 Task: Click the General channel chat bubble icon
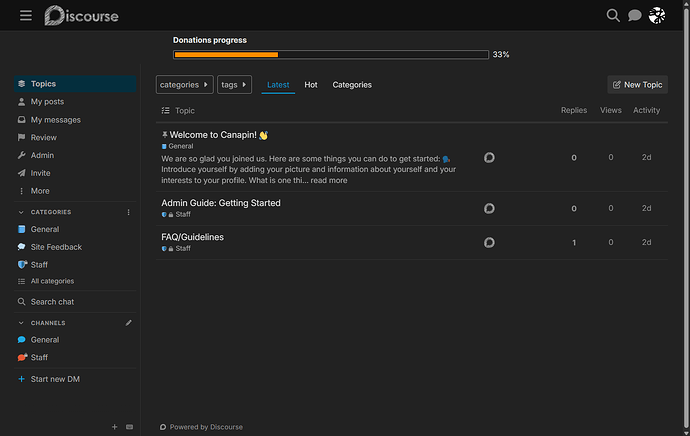point(22,340)
